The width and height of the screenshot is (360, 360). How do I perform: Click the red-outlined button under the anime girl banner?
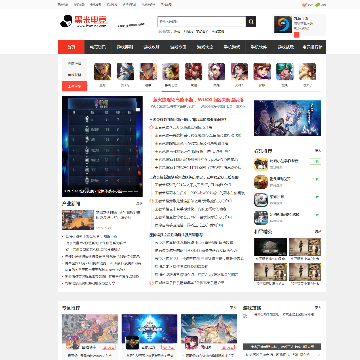pos(227,347)
